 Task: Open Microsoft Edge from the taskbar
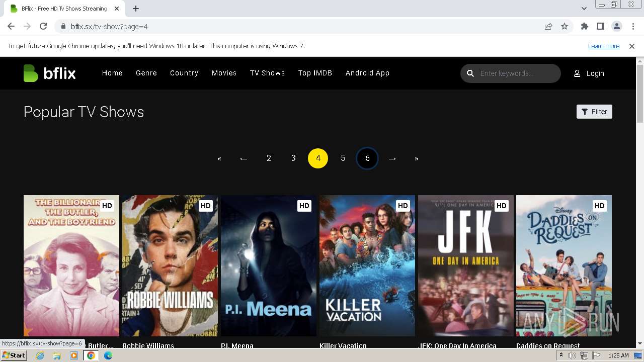(108, 355)
